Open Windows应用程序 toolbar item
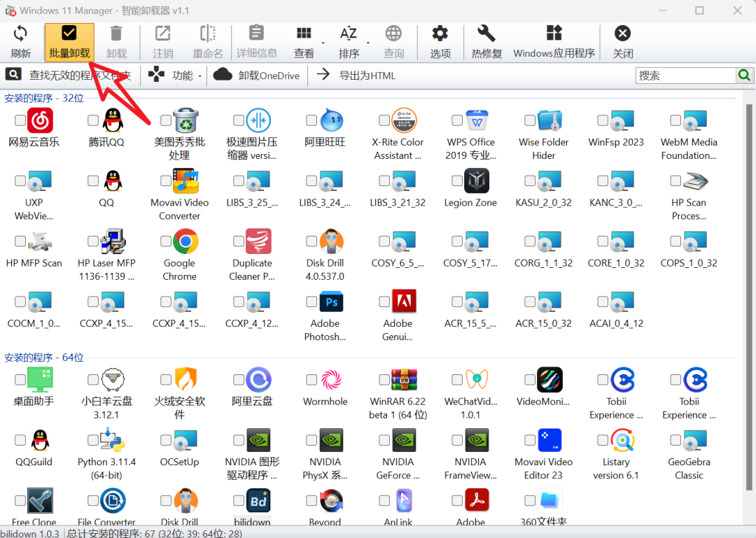This screenshot has width=756, height=538. click(x=554, y=43)
